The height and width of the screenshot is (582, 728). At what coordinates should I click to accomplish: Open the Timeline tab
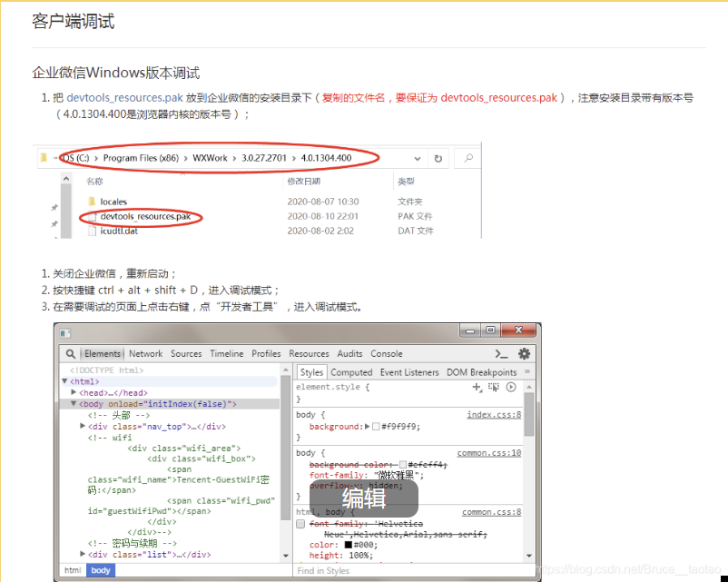click(x=227, y=354)
